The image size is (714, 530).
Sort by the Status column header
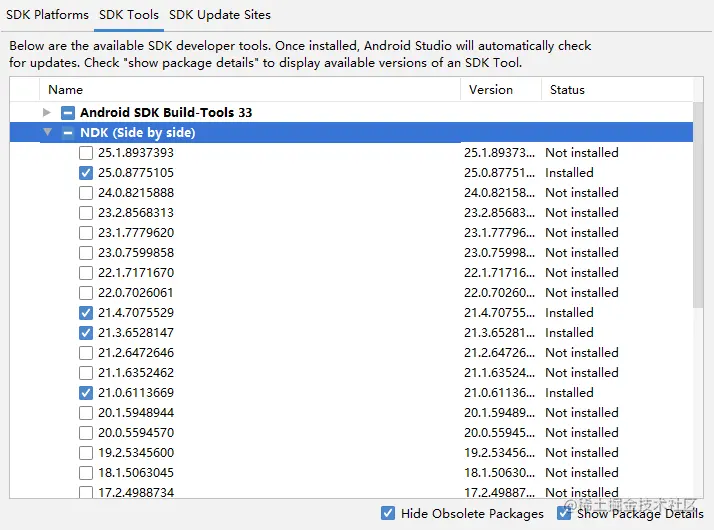[617, 90]
